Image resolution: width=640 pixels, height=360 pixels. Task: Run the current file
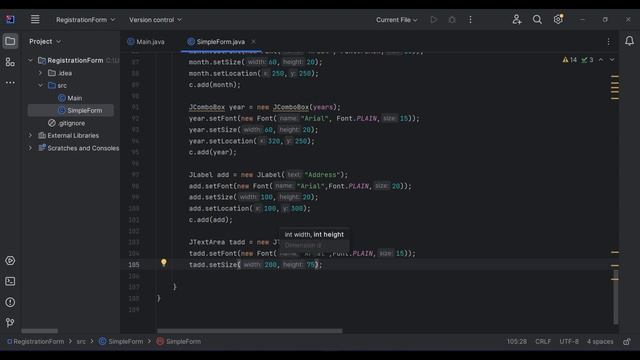point(433,20)
